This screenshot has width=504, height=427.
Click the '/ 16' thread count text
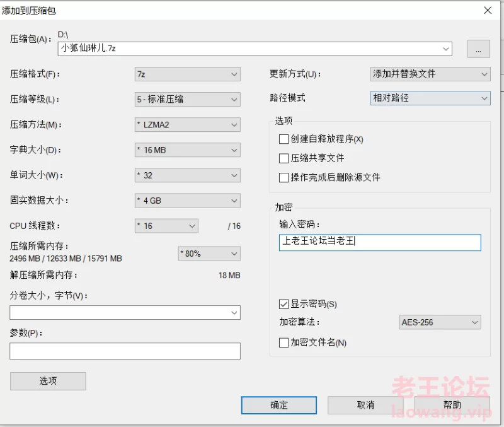(x=234, y=226)
